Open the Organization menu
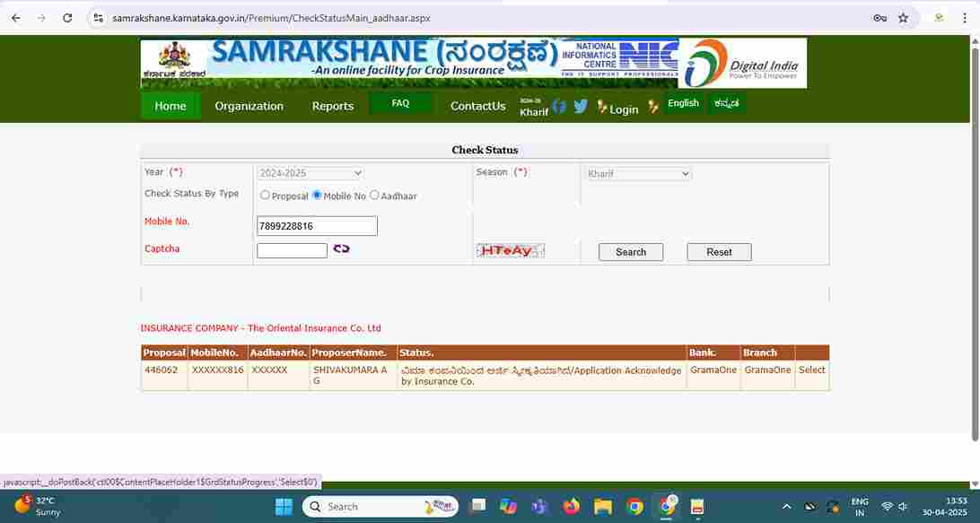 (x=249, y=106)
